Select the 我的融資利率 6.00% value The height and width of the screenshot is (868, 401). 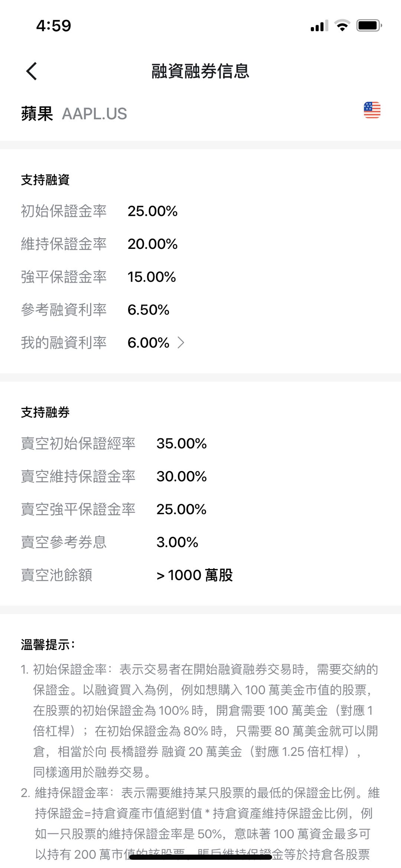pos(149,342)
